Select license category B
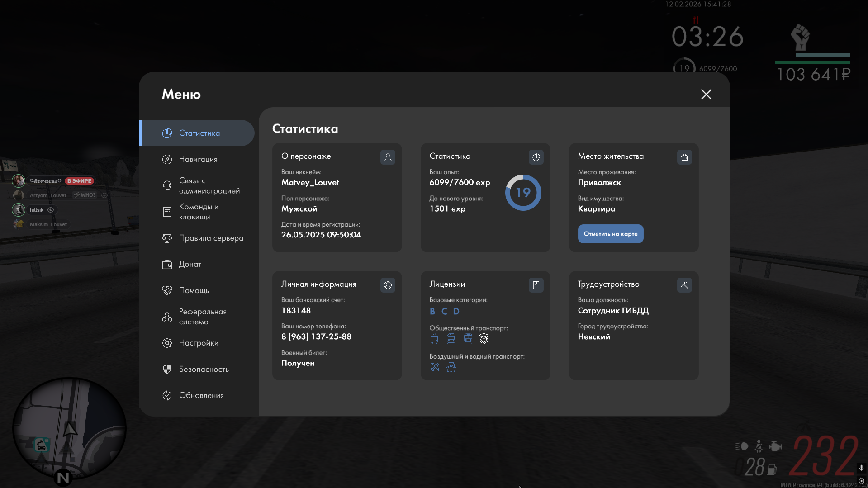 coord(432,311)
